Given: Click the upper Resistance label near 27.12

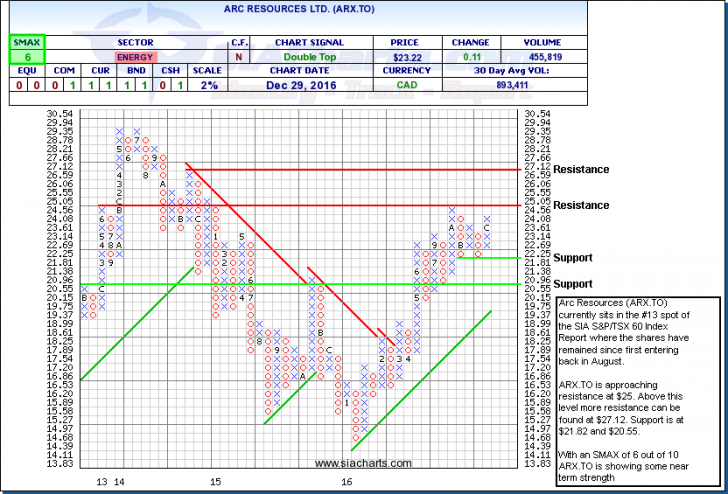Looking at the screenshot, I should tap(580, 169).
